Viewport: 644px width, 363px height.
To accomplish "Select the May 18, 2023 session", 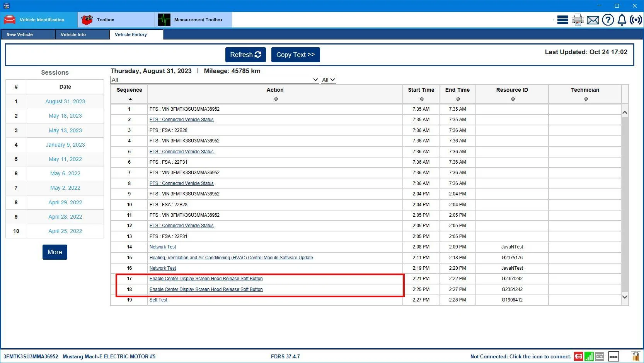I will coord(65,116).
